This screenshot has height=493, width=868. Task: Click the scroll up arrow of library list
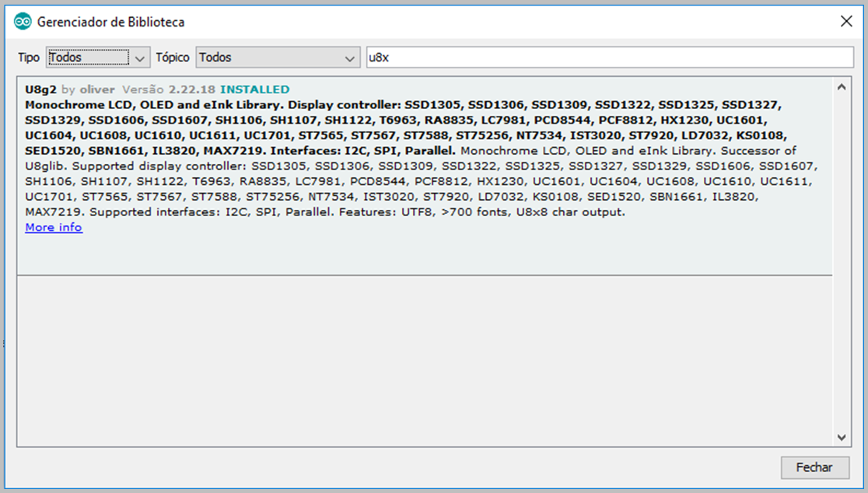842,87
